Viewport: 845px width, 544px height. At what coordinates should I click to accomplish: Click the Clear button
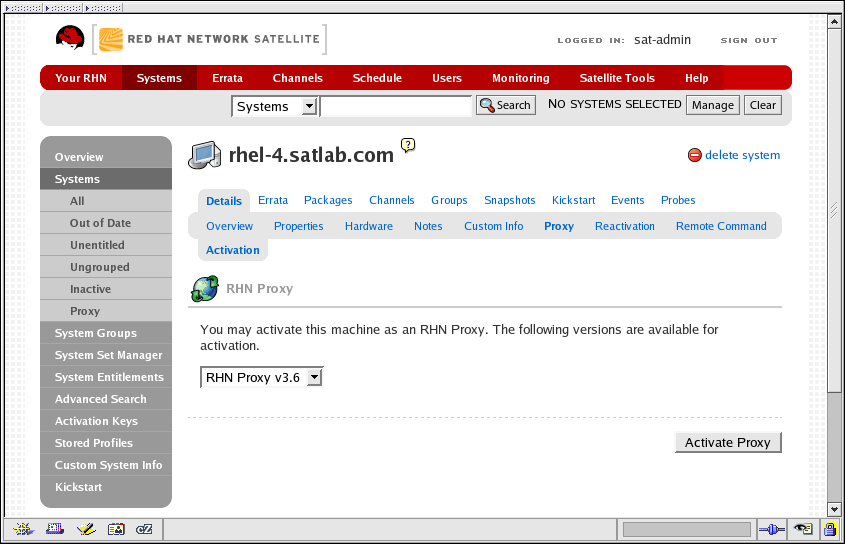[763, 105]
